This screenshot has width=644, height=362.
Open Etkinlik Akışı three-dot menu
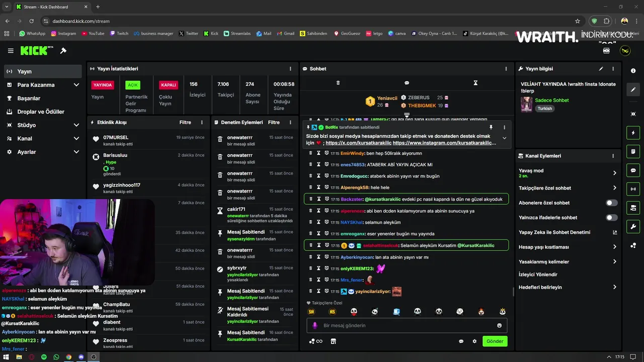tap(202, 122)
